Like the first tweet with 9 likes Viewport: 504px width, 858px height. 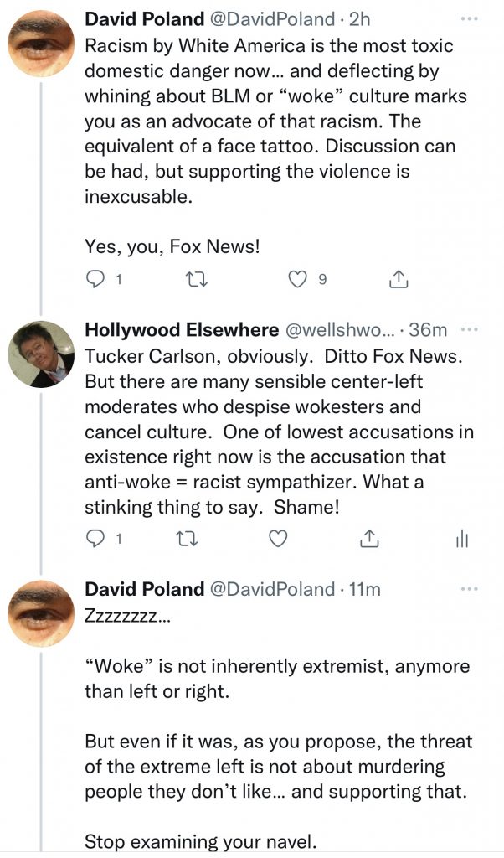pyautogui.click(x=297, y=281)
